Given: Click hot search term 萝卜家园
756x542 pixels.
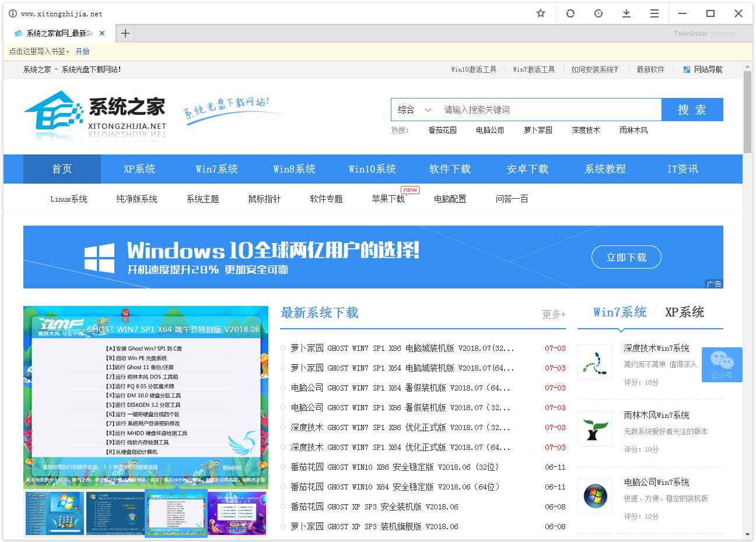Looking at the screenshot, I should tap(538, 130).
